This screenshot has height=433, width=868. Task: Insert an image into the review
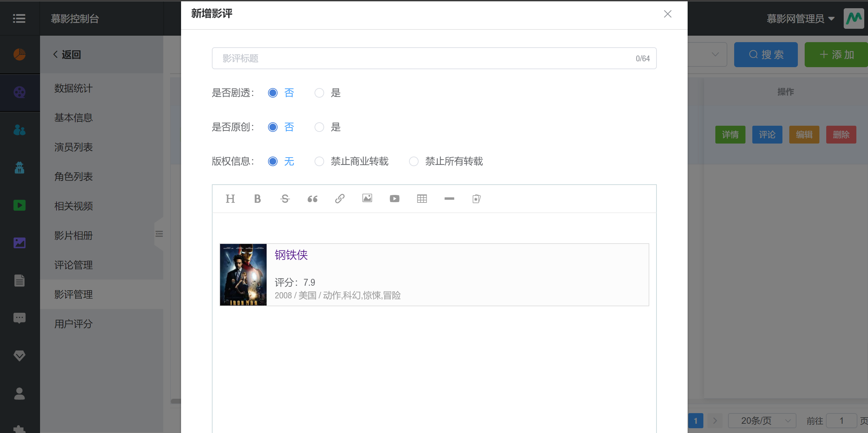(367, 199)
